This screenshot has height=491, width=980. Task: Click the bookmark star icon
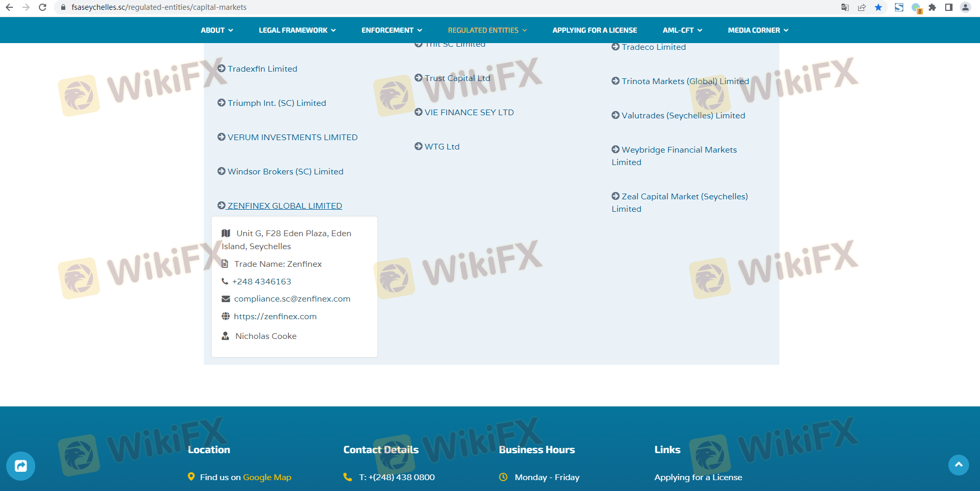(x=878, y=7)
